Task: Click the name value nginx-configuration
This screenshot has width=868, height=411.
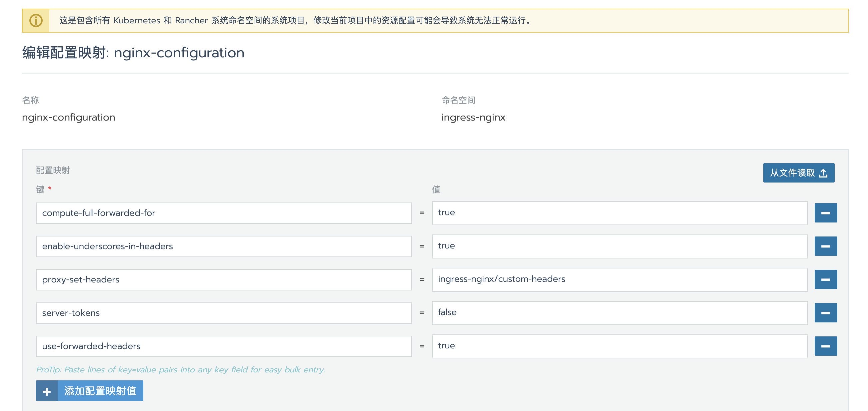Action: coord(68,117)
